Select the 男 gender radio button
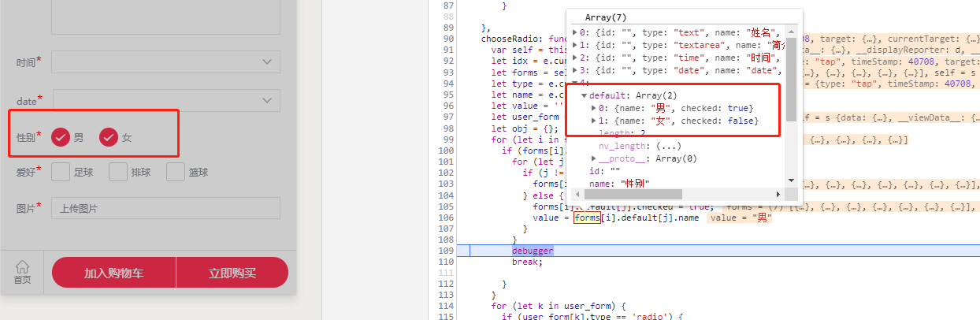This screenshot has height=320, width=980. point(61,137)
